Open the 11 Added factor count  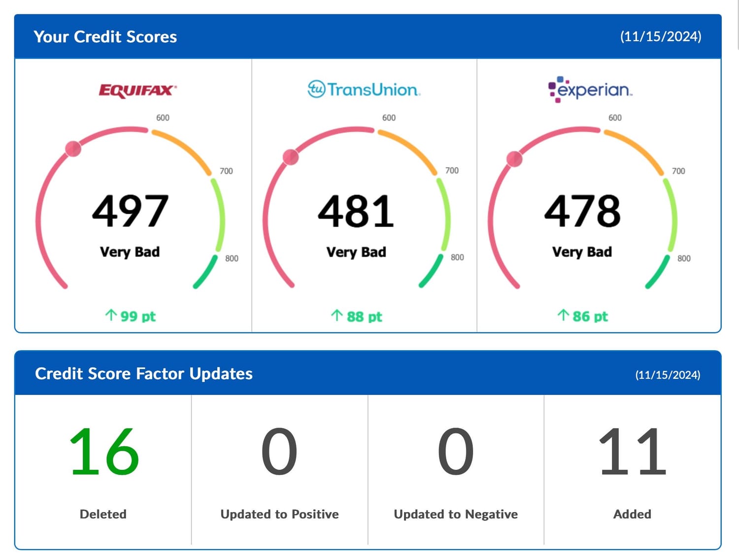(632, 452)
